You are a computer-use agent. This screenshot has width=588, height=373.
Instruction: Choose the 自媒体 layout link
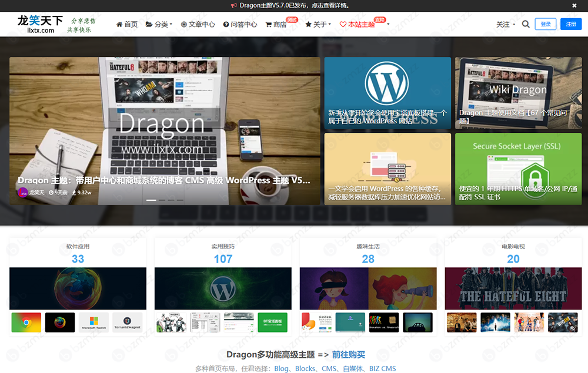tap(353, 368)
